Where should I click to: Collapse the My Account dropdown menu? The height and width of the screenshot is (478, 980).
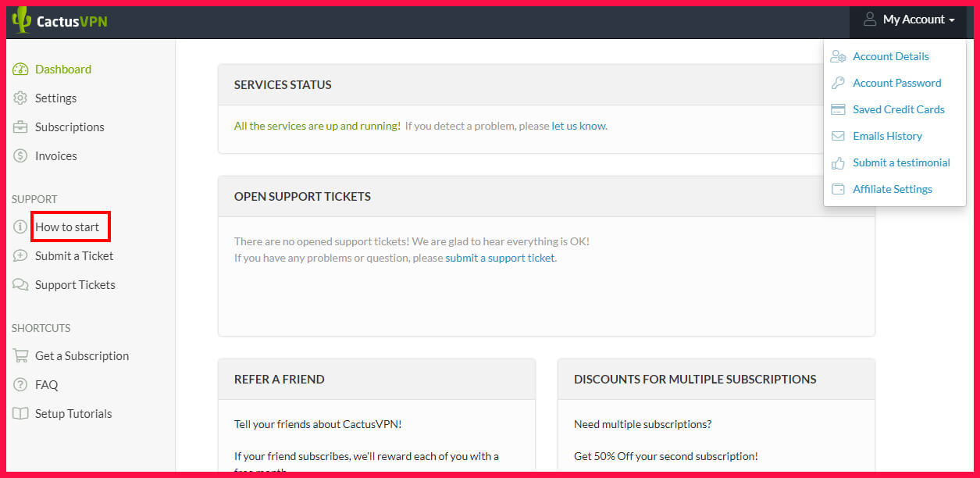[x=909, y=20]
